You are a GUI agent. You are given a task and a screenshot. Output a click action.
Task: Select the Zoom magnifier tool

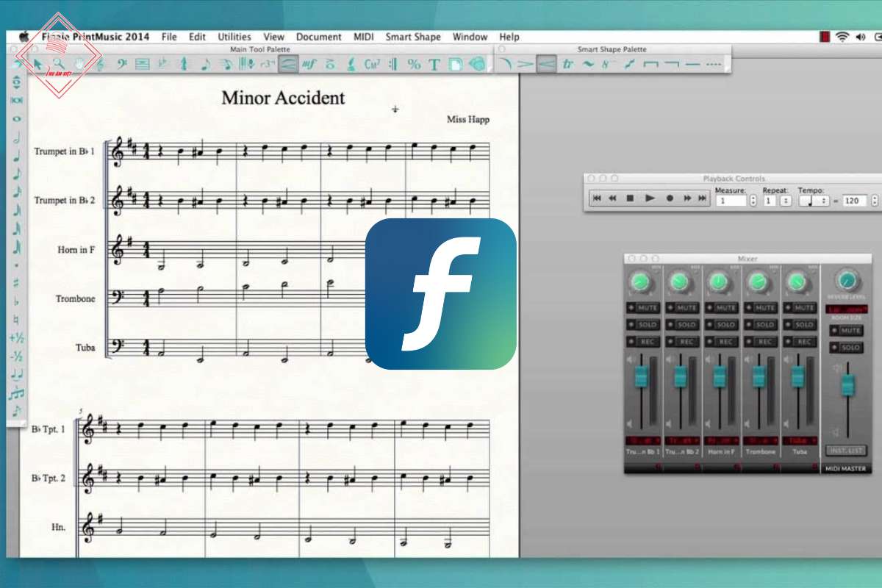point(58,65)
